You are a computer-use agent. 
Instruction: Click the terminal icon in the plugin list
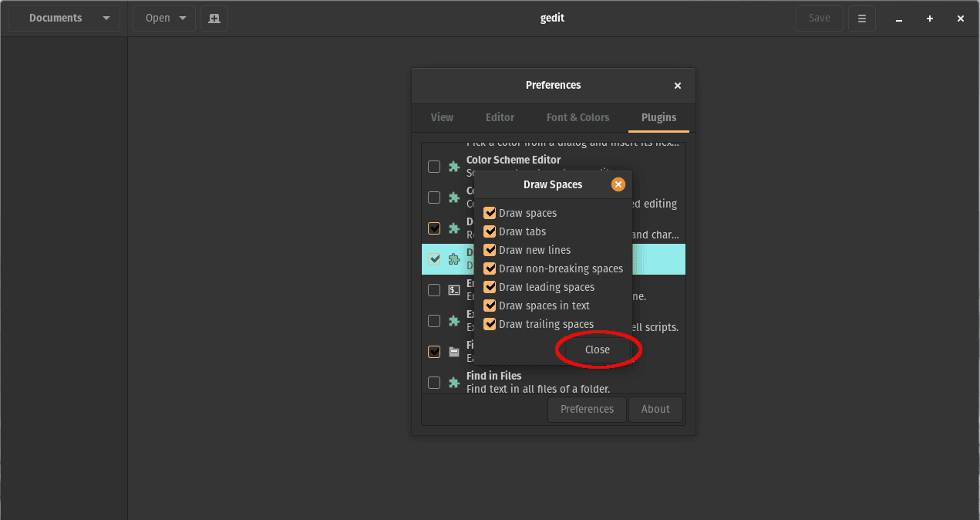pyautogui.click(x=454, y=290)
